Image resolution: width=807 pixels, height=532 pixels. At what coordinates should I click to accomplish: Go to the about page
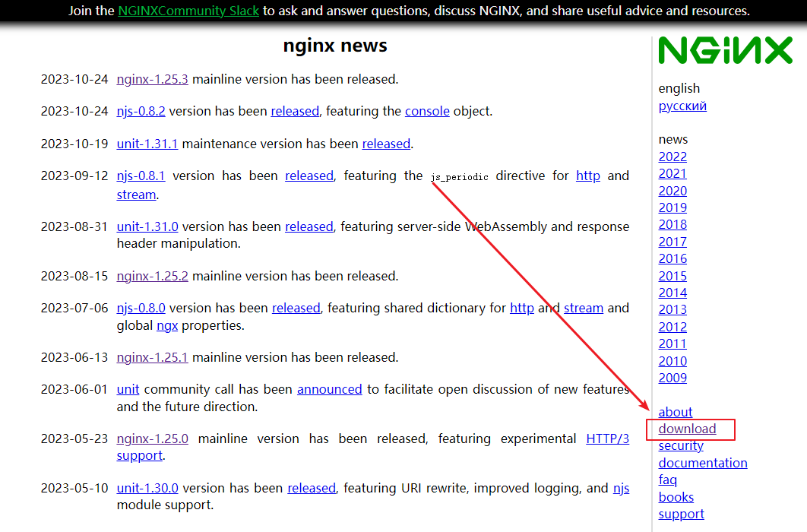point(675,412)
